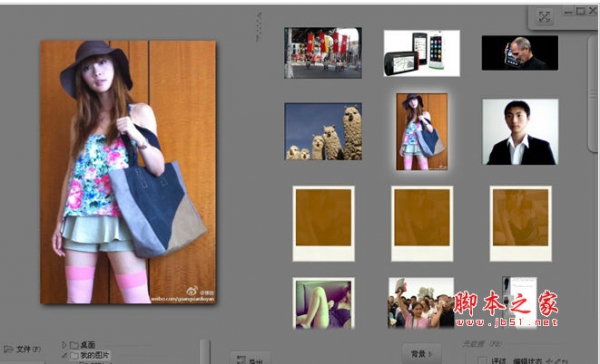Select the smartphones product thumbnail
The width and height of the screenshot is (600, 364).
coord(422,53)
